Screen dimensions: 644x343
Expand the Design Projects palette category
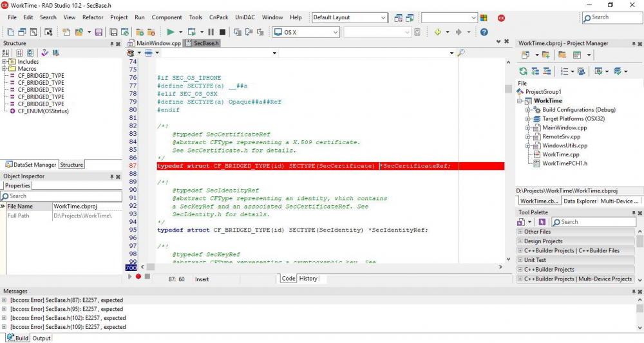coord(520,241)
